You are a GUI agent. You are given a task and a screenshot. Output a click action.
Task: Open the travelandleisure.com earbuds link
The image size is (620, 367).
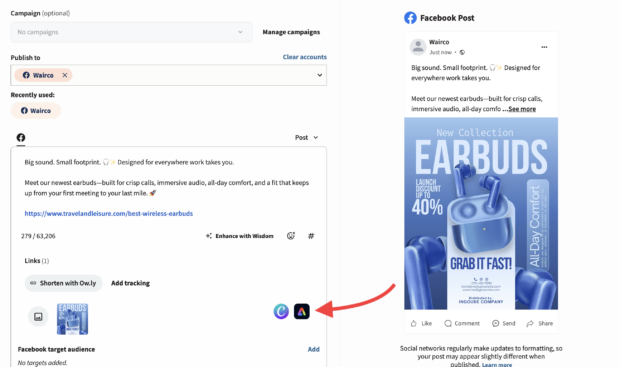[109, 214]
